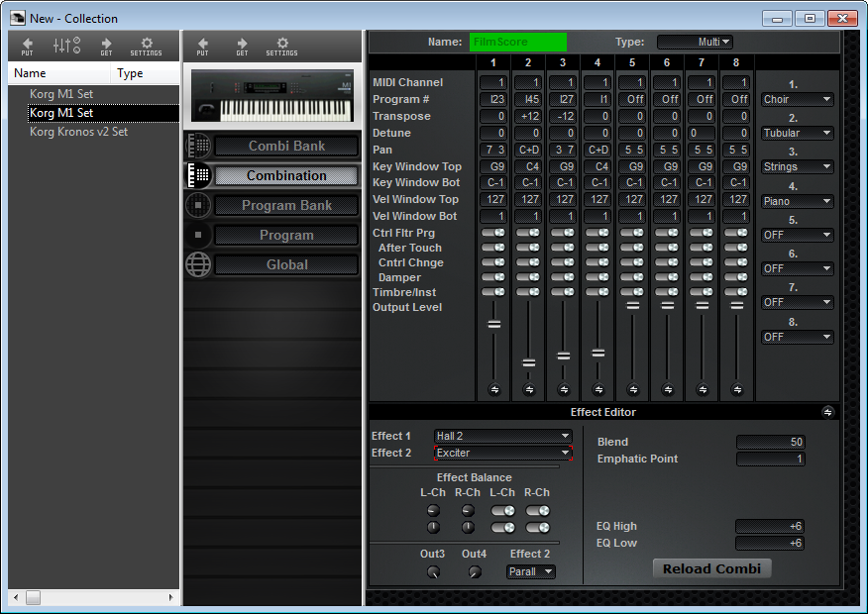This screenshot has height=614, width=868.
Task: Click the Name column header
Action: point(59,73)
